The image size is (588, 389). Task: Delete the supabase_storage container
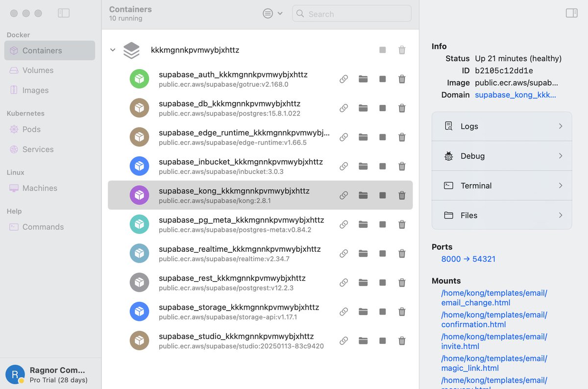tap(402, 312)
